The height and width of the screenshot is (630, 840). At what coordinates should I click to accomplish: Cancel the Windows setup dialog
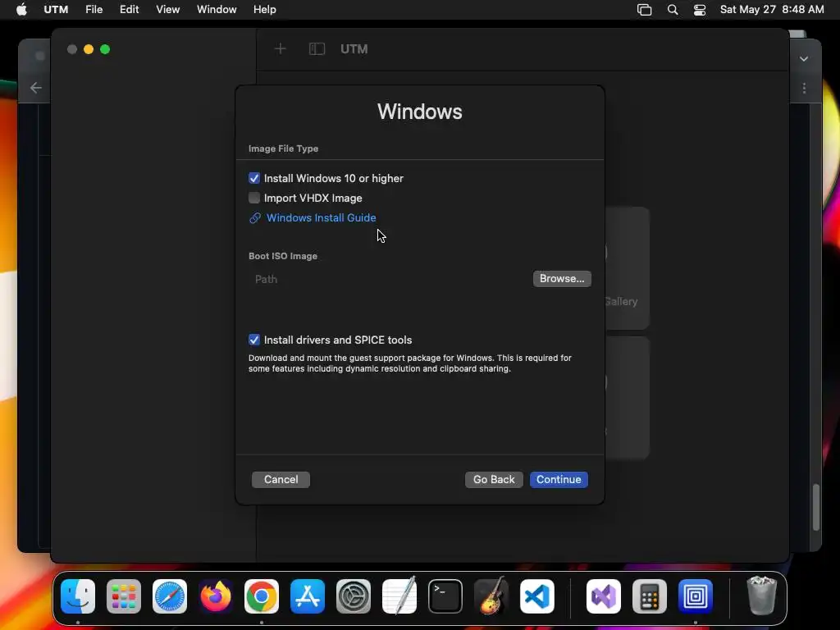(281, 479)
